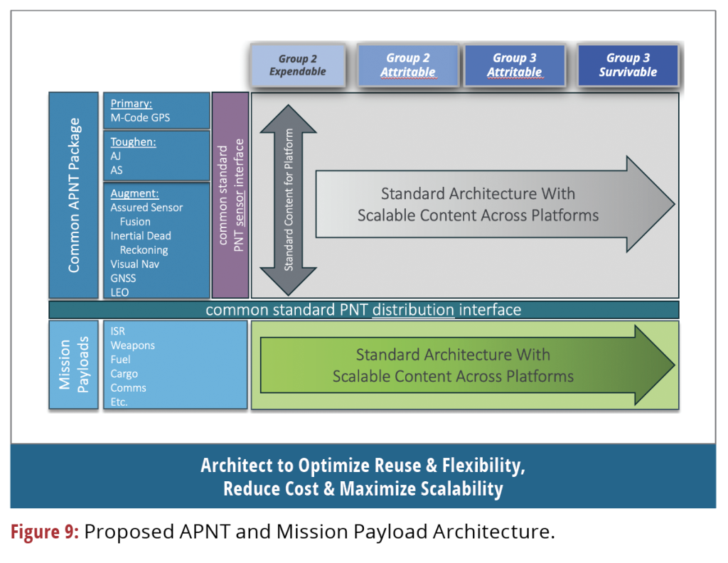Select the Group 2 Attritable box
This screenshot has width=728, height=563.
click(x=407, y=65)
